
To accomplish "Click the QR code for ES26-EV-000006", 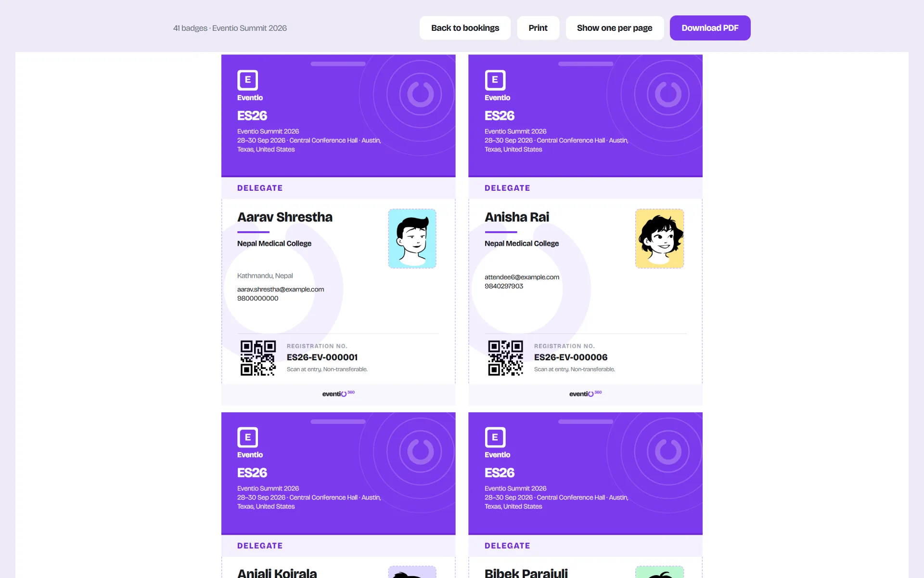I will (x=505, y=358).
